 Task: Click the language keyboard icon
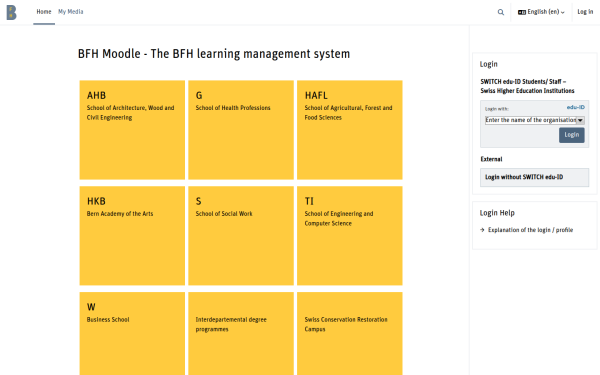522,12
